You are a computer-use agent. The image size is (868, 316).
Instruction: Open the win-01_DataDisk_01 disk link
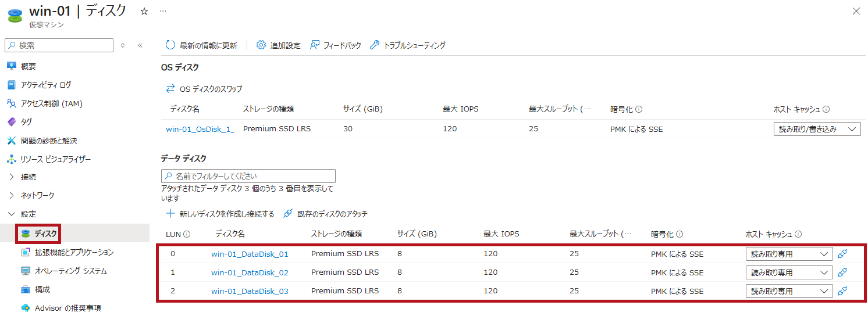(x=250, y=254)
